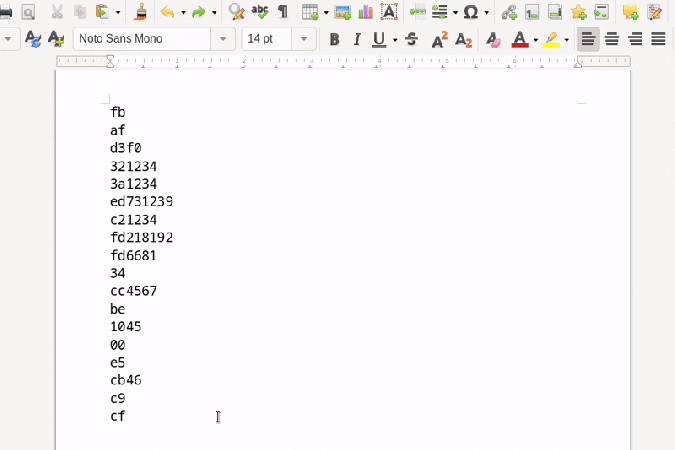Switch to center alignment
The width and height of the screenshot is (675, 450).
tap(612, 40)
